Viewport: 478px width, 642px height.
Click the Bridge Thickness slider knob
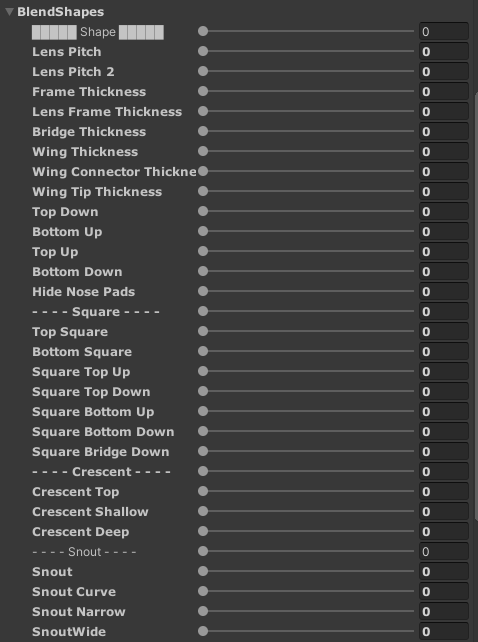pyautogui.click(x=203, y=131)
